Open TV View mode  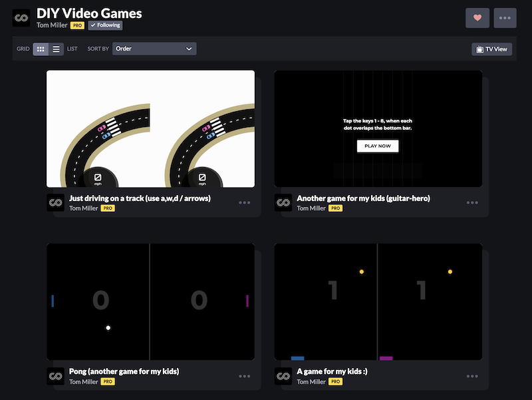(491, 49)
